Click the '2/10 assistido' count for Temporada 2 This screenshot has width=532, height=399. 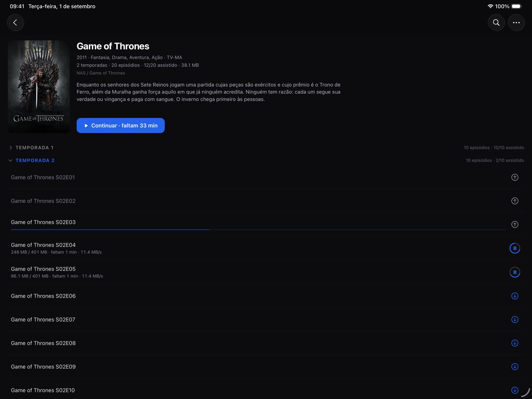pyautogui.click(x=510, y=161)
